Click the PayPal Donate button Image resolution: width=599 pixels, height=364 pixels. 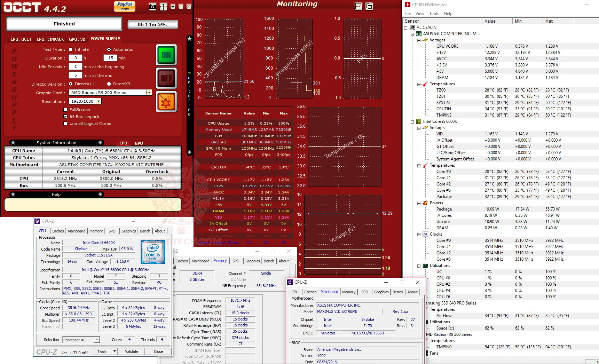point(125,6)
